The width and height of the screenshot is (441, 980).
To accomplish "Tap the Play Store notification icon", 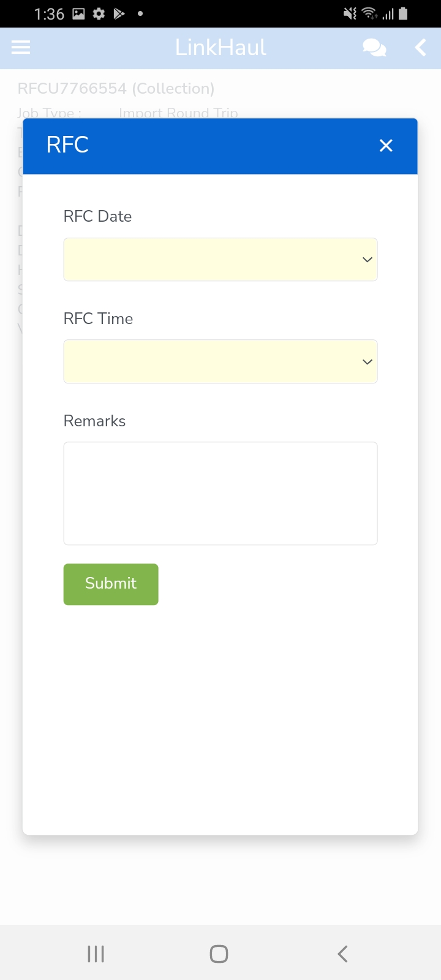I will [119, 13].
